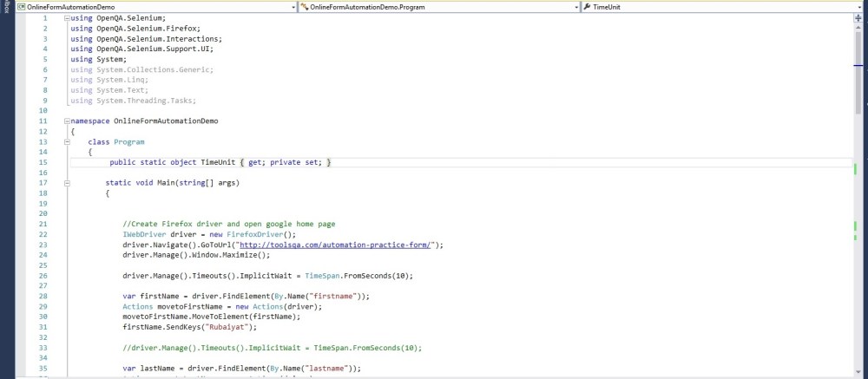Click the "lastname" string on line 35
The height and width of the screenshot is (379, 868).
(325, 369)
